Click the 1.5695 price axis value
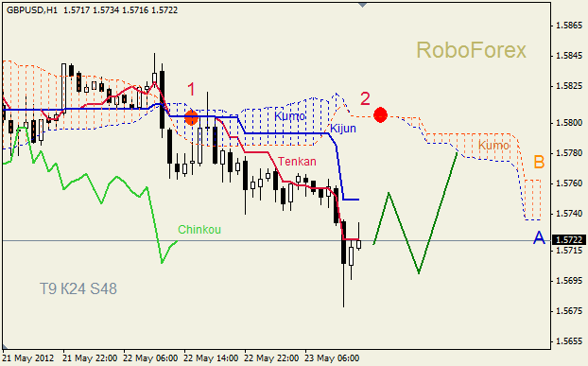This screenshot has width=588, height=366. pos(569,281)
